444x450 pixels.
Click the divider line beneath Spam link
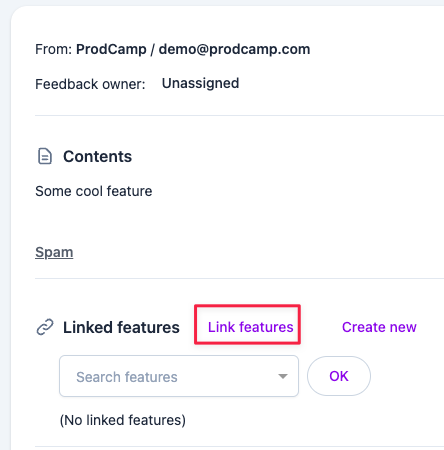(x=239, y=278)
